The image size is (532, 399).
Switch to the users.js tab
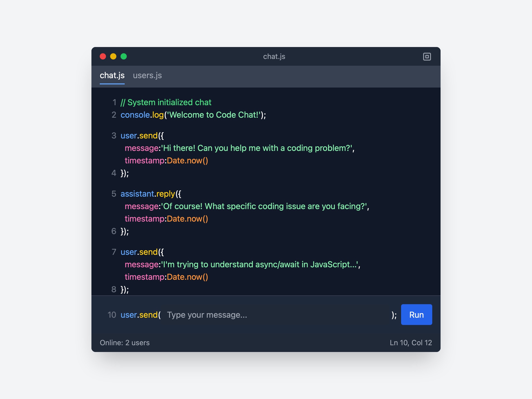[x=147, y=76]
